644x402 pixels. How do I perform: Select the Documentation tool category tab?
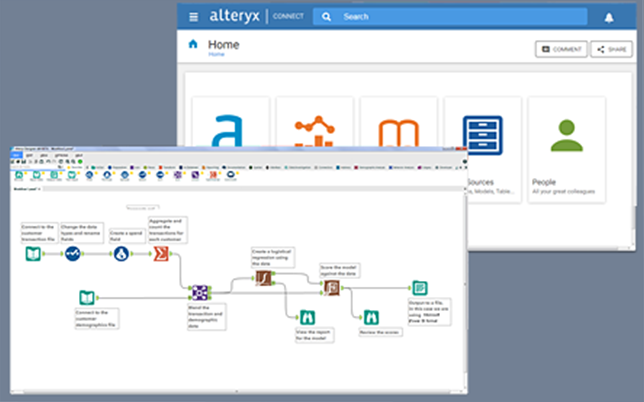[233, 168]
